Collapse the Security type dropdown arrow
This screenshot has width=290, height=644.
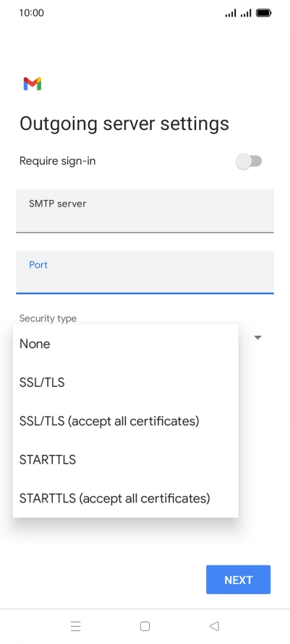258,338
